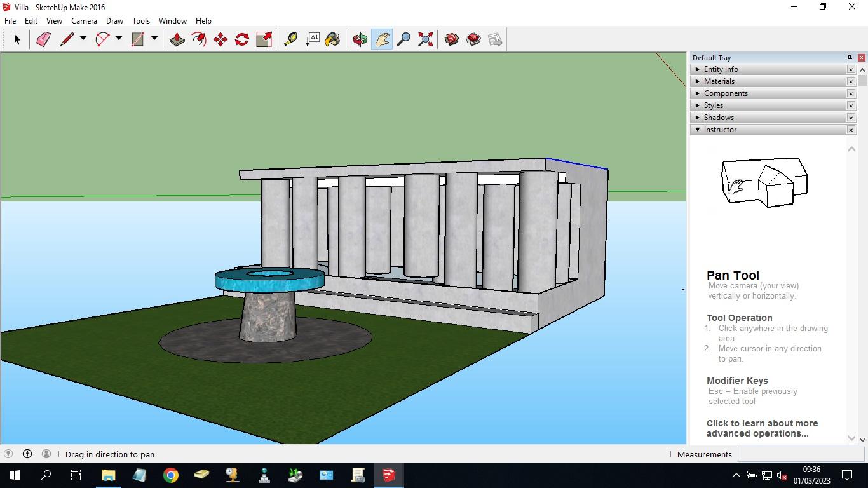Activate the Move tool
The image size is (868, 488).
(x=220, y=39)
